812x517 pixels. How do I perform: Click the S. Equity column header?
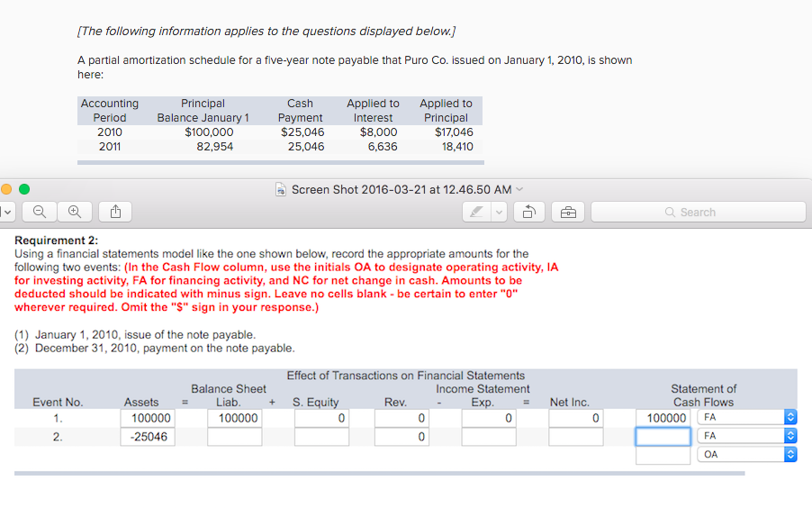[x=315, y=402]
